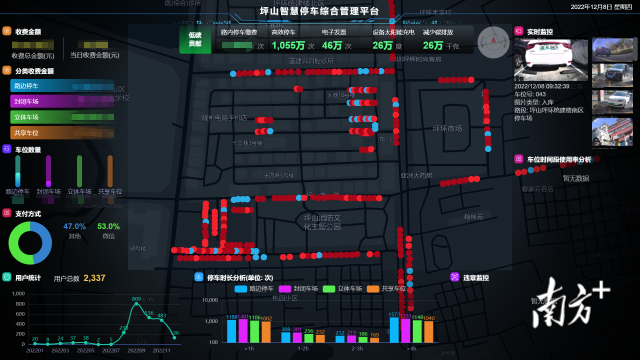Viewport: 640px width, 360px height.
Task: Select the purple 封闭车场 fee bar
Action: [x=62, y=101]
